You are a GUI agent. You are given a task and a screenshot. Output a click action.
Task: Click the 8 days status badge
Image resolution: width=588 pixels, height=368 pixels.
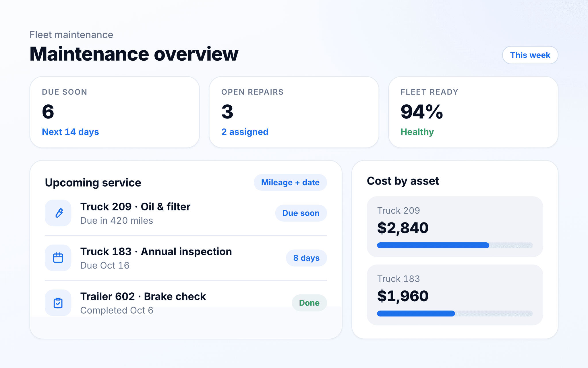coord(306,258)
